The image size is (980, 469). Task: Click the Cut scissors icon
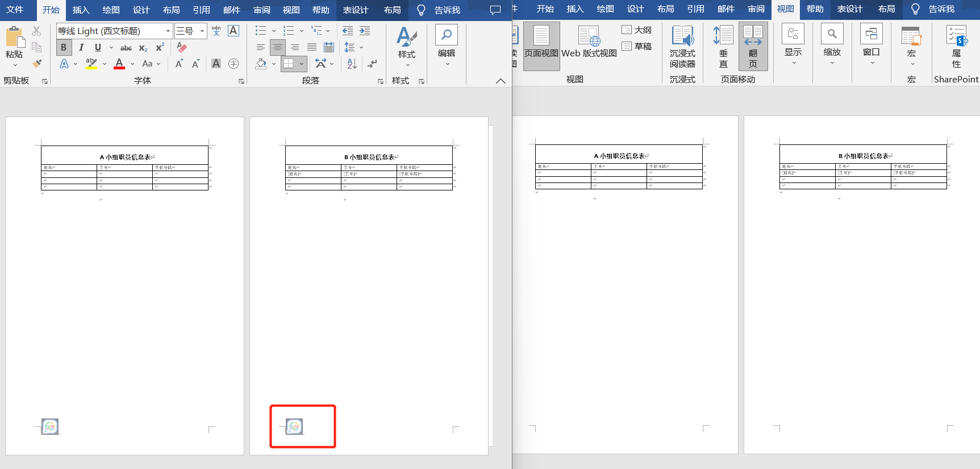click(x=37, y=31)
